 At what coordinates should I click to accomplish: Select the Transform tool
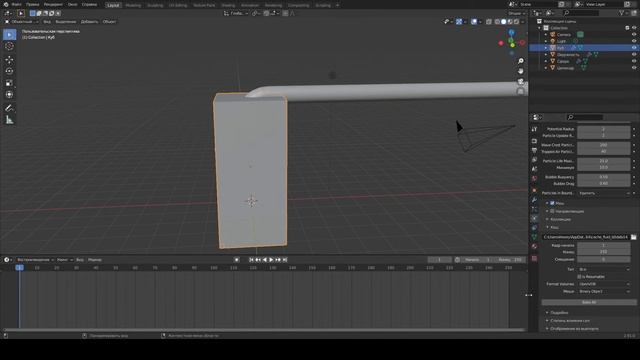click(9, 94)
